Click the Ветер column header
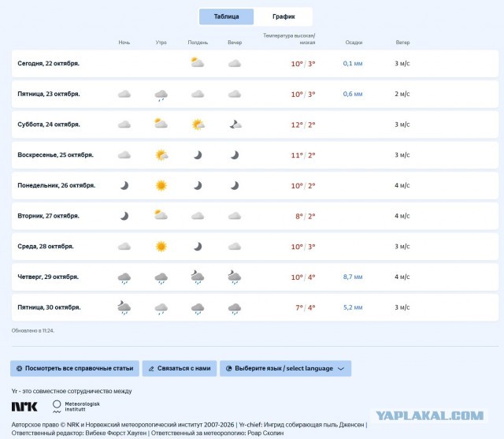The image size is (504, 439). tap(402, 43)
